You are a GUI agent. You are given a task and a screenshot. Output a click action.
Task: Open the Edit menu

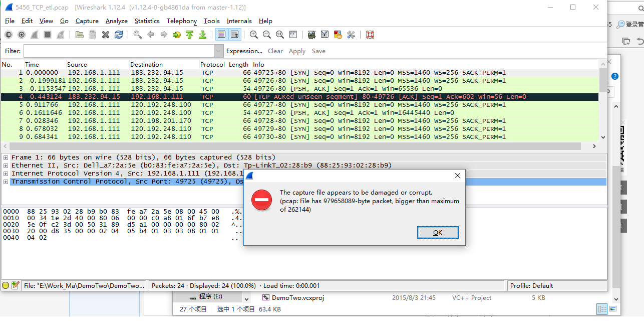click(27, 21)
